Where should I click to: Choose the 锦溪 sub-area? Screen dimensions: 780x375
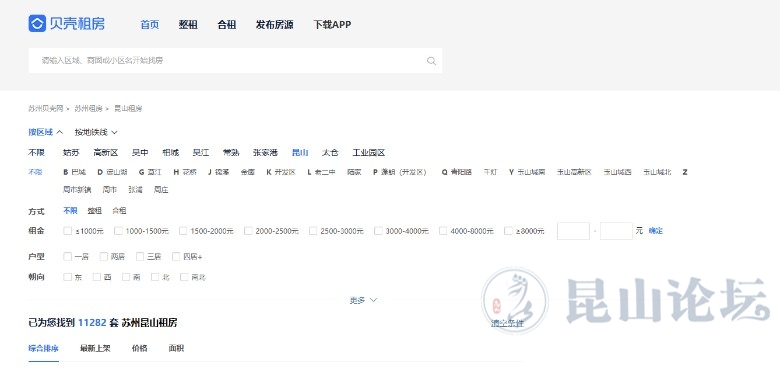[222, 172]
